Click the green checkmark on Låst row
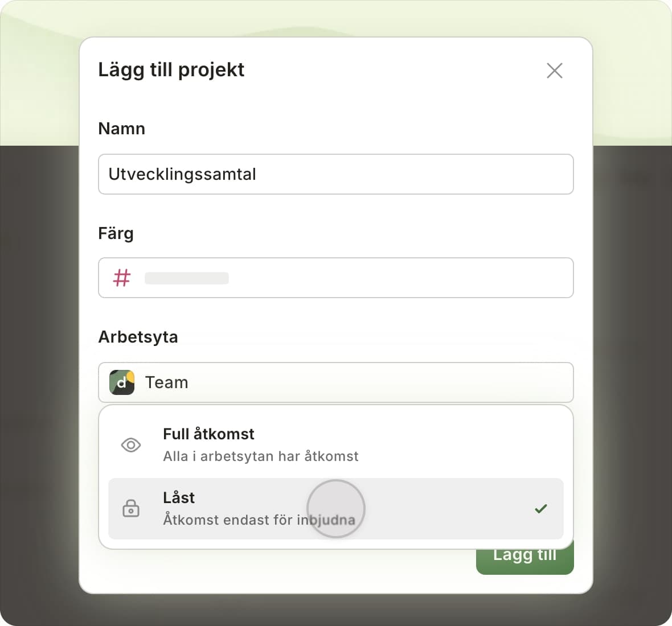The height and width of the screenshot is (626, 672). click(541, 509)
